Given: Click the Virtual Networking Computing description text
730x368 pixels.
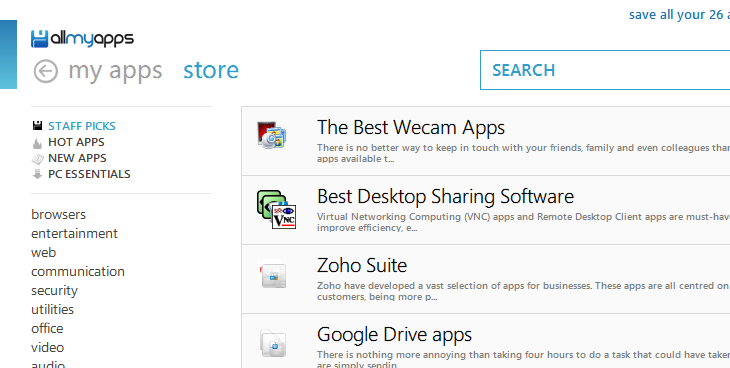Looking at the screenshot, I should pos(523,222).
